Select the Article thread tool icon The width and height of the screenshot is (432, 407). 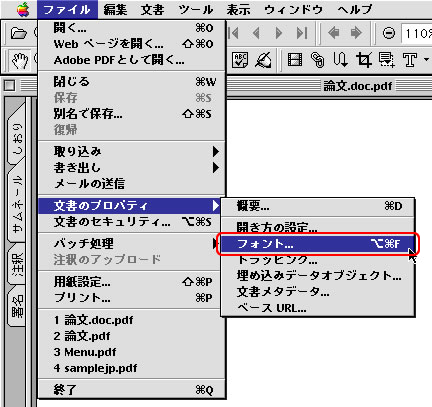pos(340,60)
